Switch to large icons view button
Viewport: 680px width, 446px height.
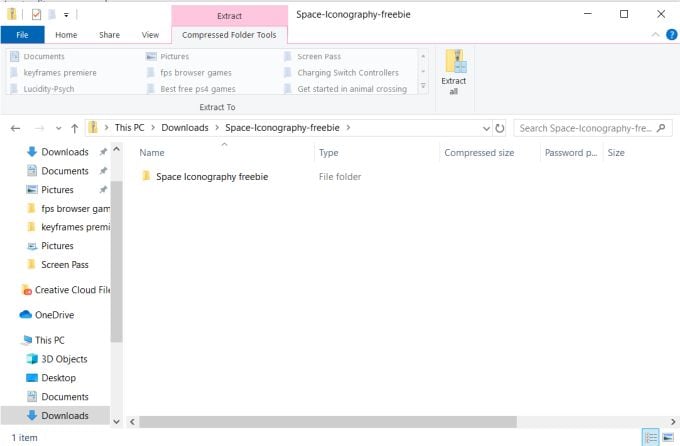tap(668, 437)
